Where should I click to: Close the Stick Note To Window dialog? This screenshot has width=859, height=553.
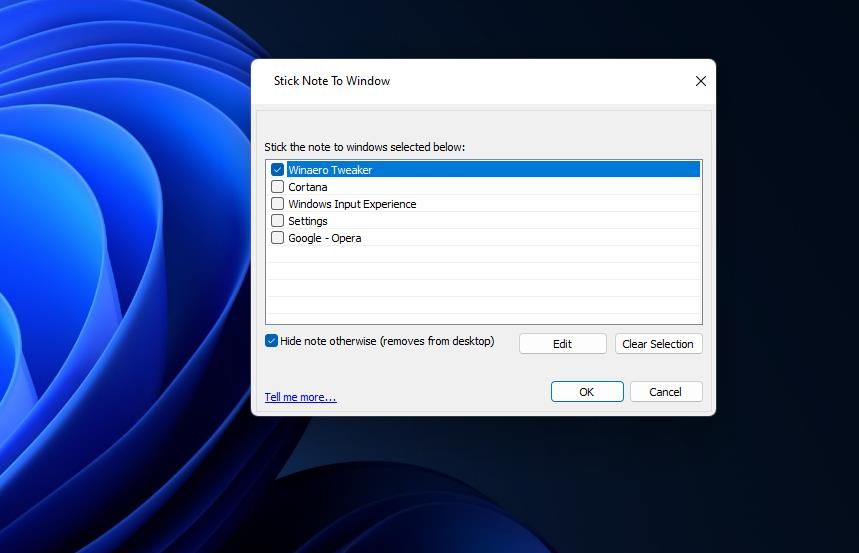700,81
